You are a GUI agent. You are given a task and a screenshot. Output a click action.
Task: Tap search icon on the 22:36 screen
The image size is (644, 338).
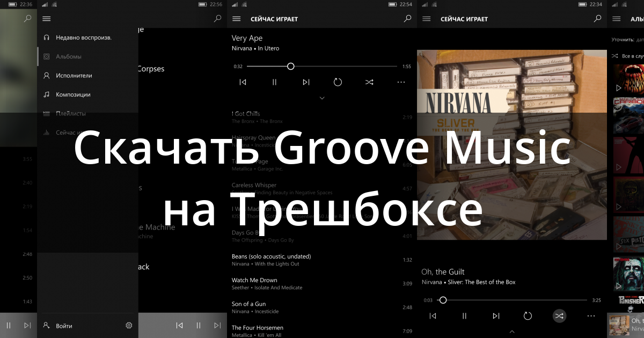tap(28, 19)
